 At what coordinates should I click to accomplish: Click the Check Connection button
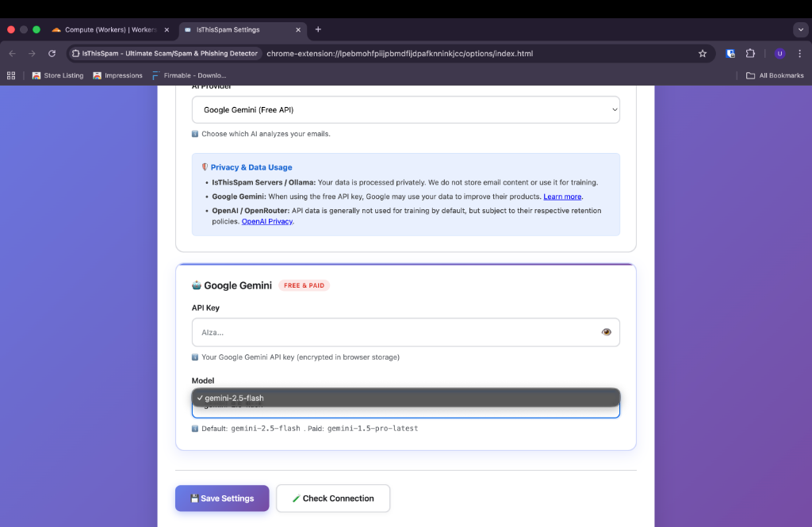[333, 498]
